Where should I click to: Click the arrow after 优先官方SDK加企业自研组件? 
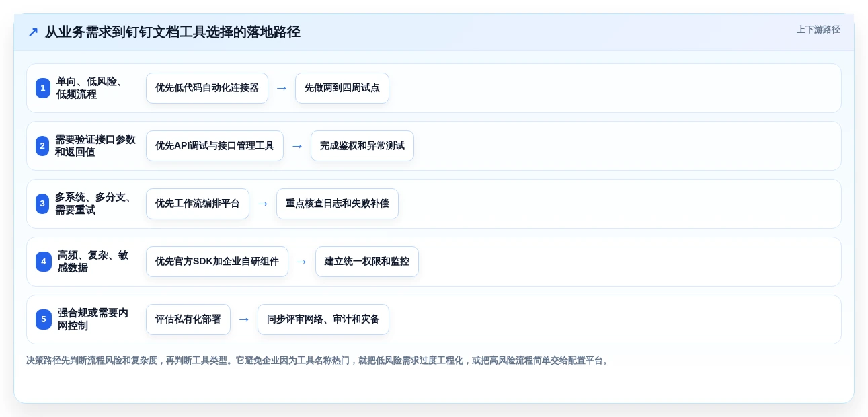pos(302,262)
